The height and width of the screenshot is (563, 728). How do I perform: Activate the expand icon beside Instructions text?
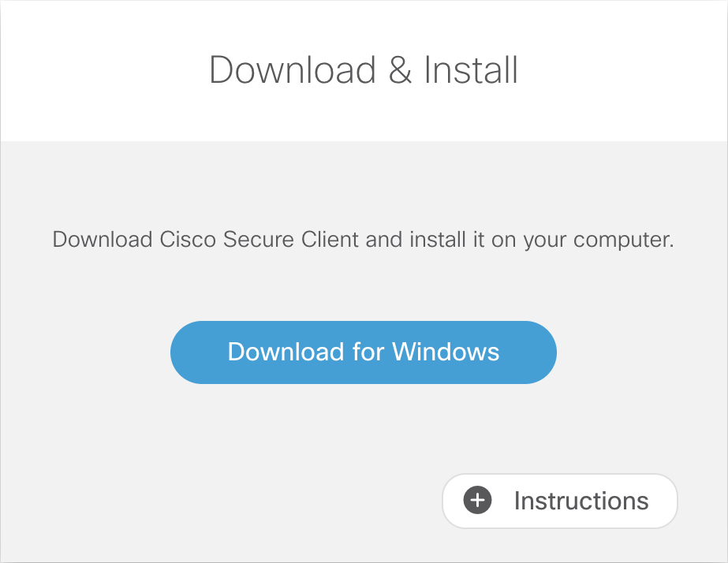coord(477,501)
